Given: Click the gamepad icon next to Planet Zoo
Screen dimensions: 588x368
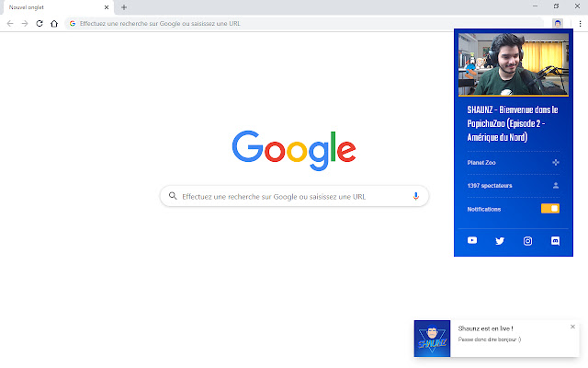Looking at the screenshot, I should coord(556,162).
